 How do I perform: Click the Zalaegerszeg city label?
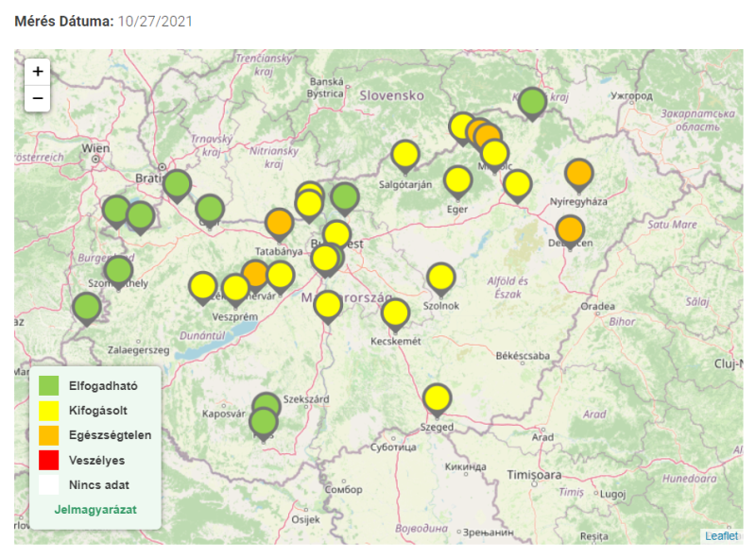point(138,350)
